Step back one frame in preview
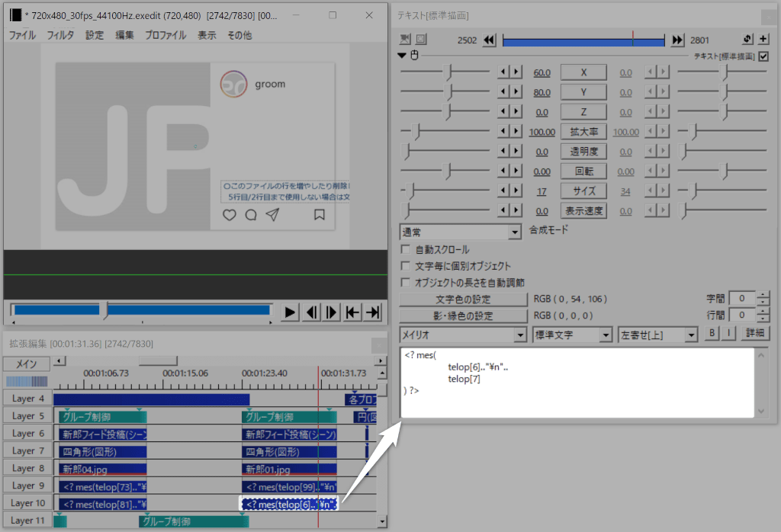Viewport: 781px width, 532px height. click(311, 312)
